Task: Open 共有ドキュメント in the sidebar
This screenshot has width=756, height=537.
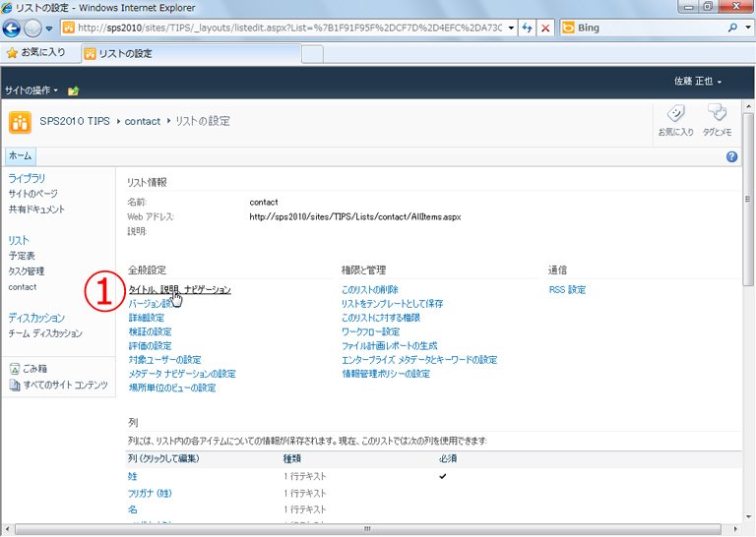Action: (36, 209)
